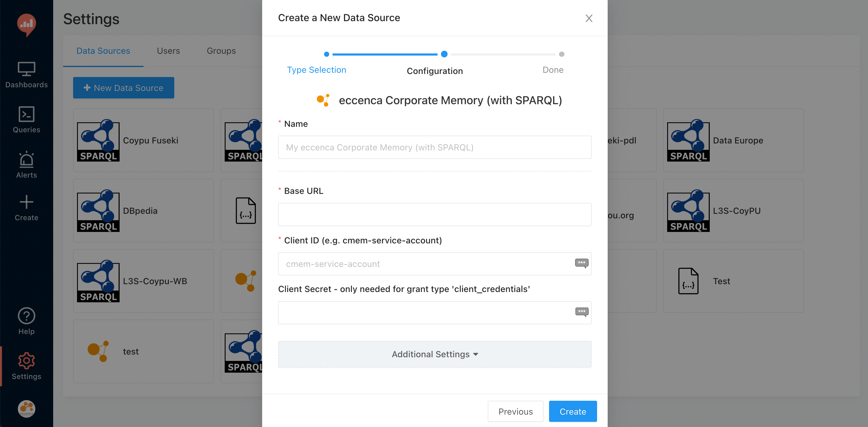The image size is (868, 427).
Task: Click the eccenca logo at the sidebar bottom
Action: tap(26, 409)
